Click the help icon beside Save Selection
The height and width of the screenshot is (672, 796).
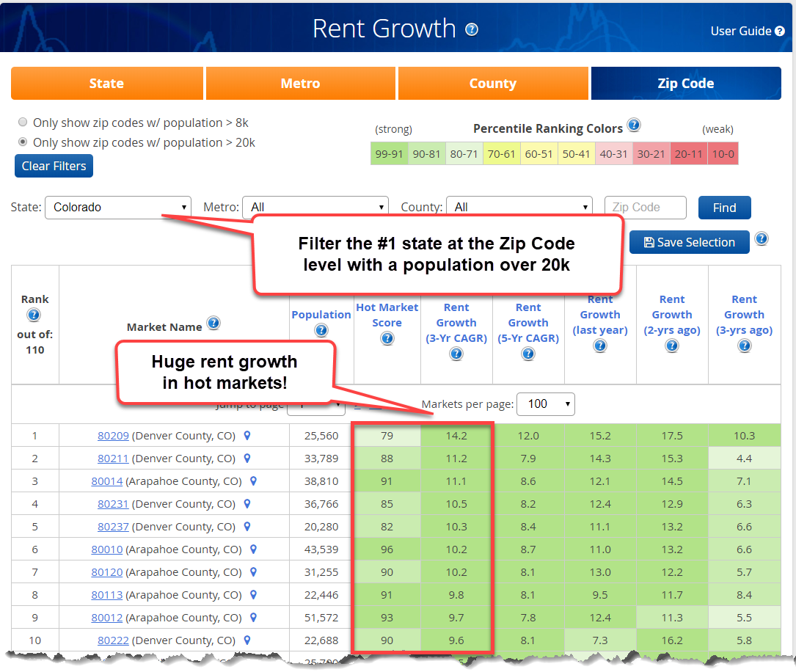click(762, 238)
